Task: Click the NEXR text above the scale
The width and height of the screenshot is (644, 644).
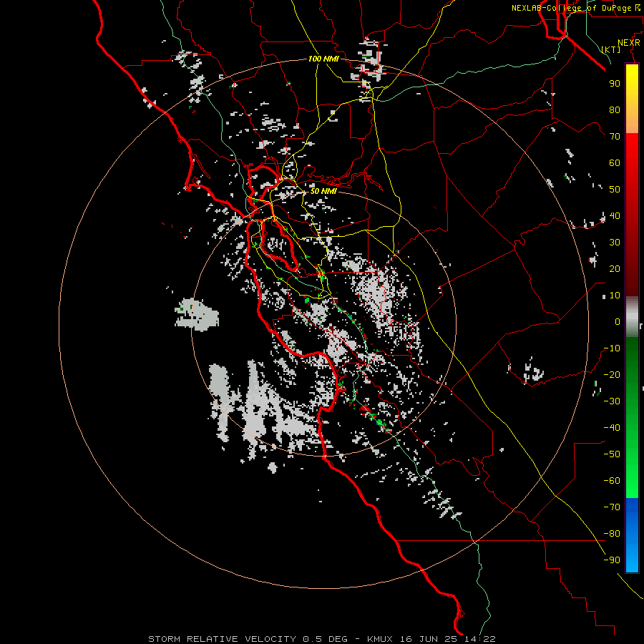Action: [x=629, y=43]
